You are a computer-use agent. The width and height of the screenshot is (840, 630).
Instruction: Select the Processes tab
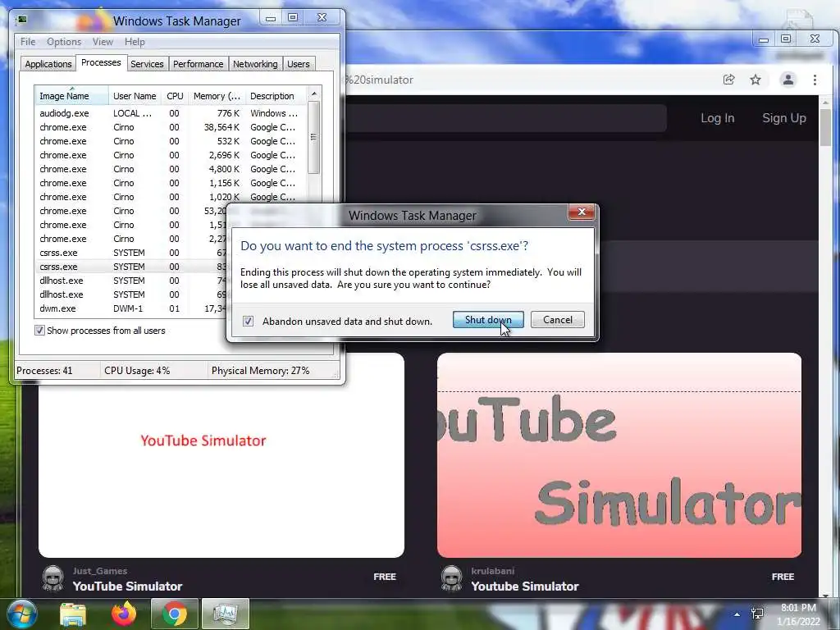click(x=101, y=62)
